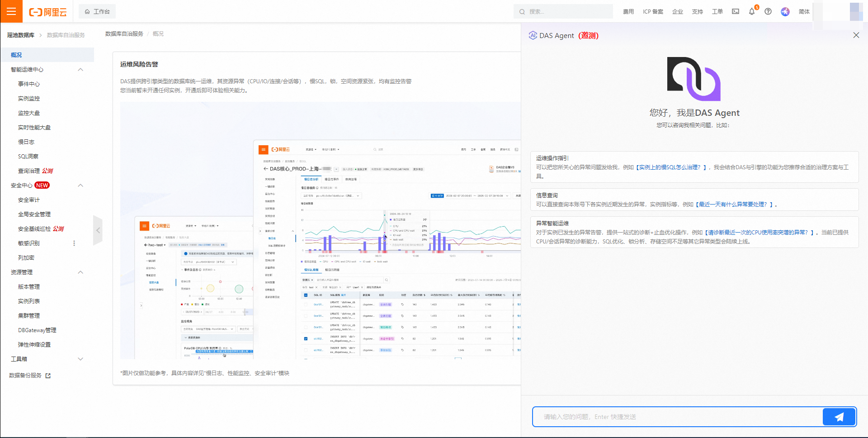This screenshot has height=438, width=868.
Task: Open the ICP 备案 menu
Action: click(653, 12)
